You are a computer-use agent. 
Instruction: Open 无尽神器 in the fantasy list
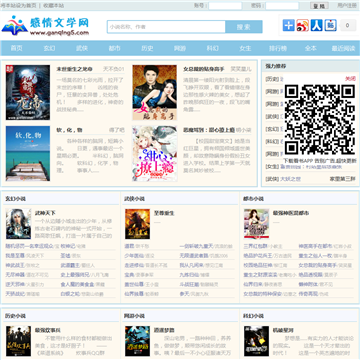tap(15, 275)
